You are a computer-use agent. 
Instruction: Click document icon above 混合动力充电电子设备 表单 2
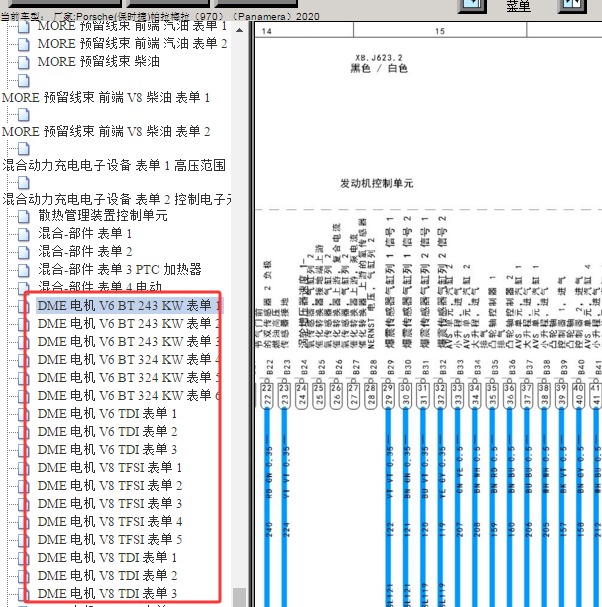click(24, 183)
